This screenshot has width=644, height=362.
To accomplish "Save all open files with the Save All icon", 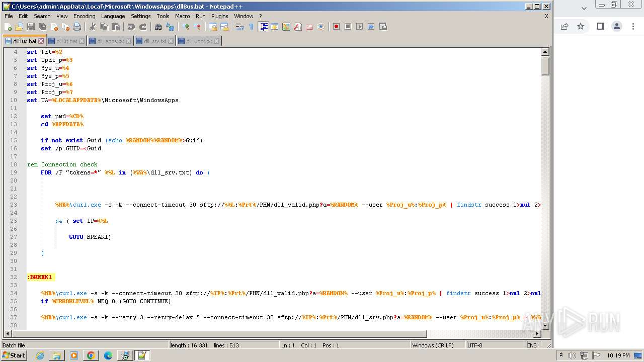I will coord(42,27).
